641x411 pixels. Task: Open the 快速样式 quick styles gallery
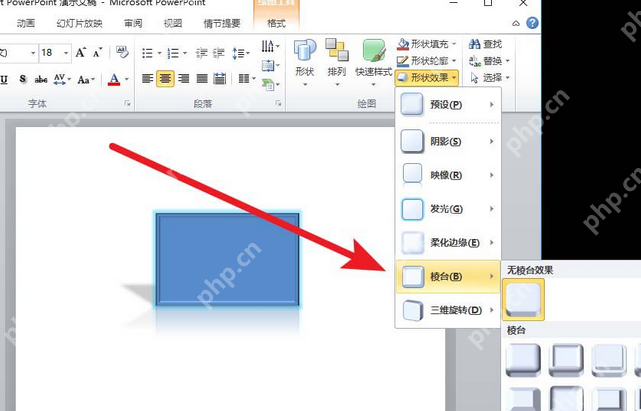pos(373,63)
